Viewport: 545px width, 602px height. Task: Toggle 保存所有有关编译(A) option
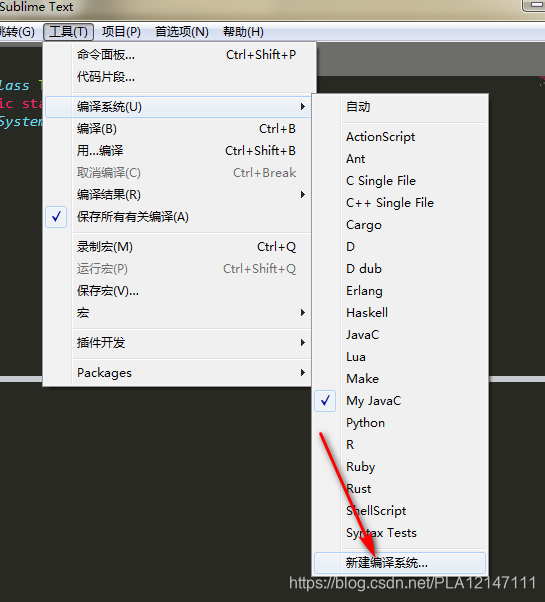[x=178, y=217]
